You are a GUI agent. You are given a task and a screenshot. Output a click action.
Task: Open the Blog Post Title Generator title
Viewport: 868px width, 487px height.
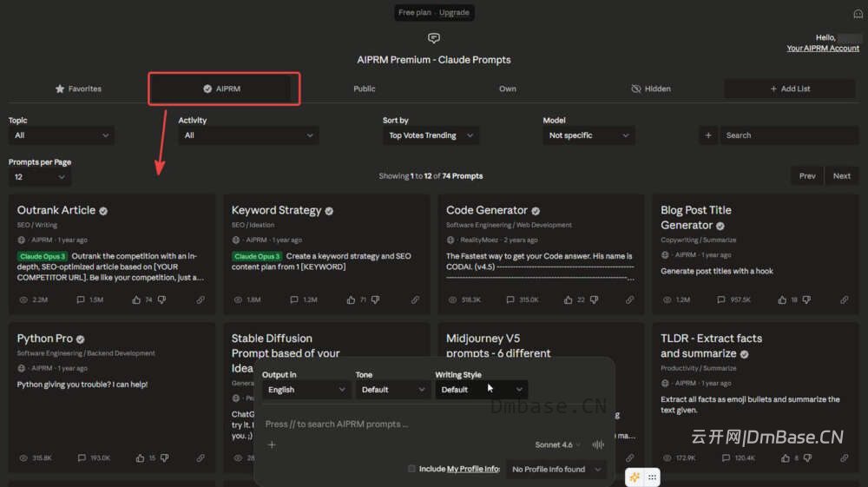tap(696, 218)
